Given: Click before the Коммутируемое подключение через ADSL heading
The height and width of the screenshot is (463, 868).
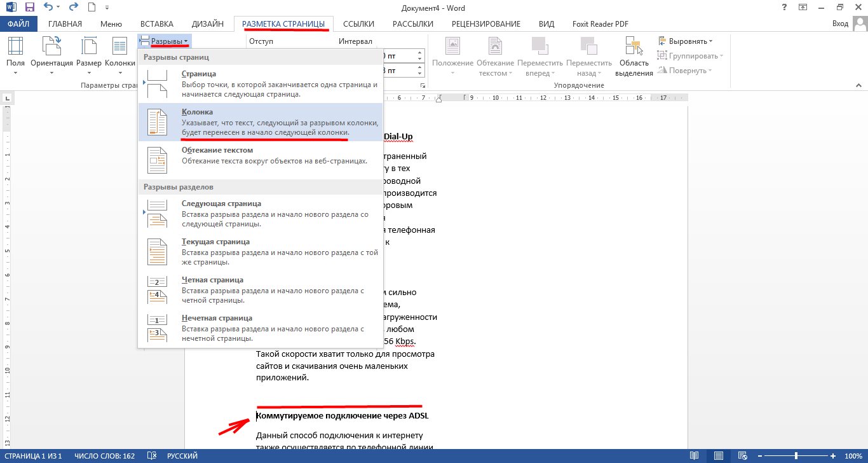Looking at the screenshot, I should pyautogui.click(x=257, y=416).
